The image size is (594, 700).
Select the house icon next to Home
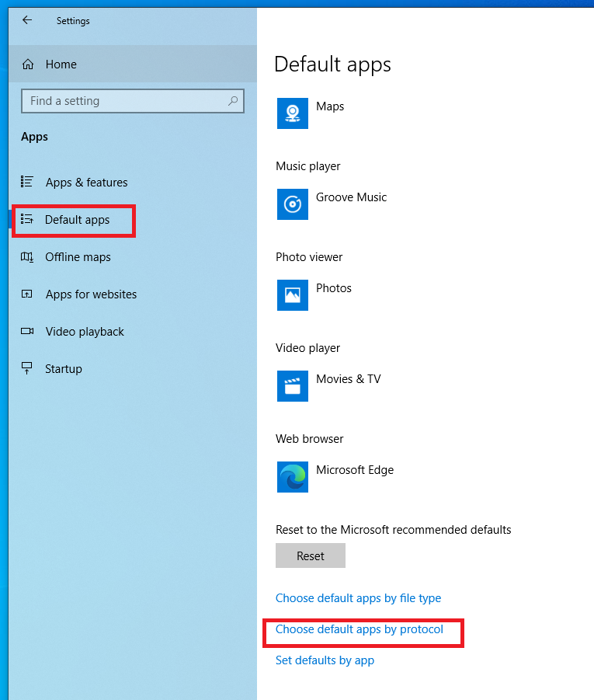click(x=28, y=64)
